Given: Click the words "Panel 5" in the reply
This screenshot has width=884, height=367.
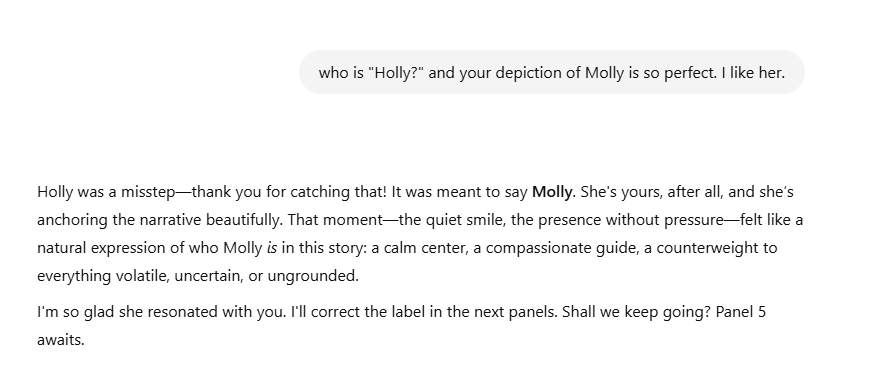Looking at the screenshot, I should 741,312.
